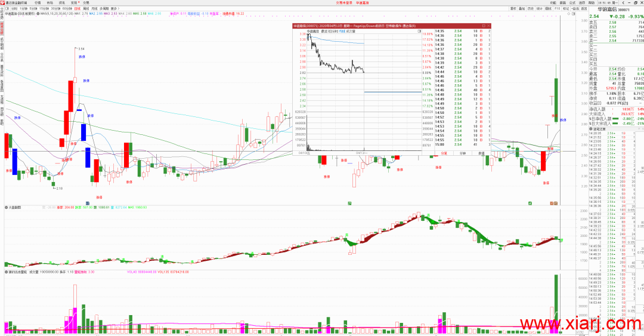Viewport: 644px width, 336px height.
Task: Switch to 15分钟 period tab
Action: coord(44,8)
